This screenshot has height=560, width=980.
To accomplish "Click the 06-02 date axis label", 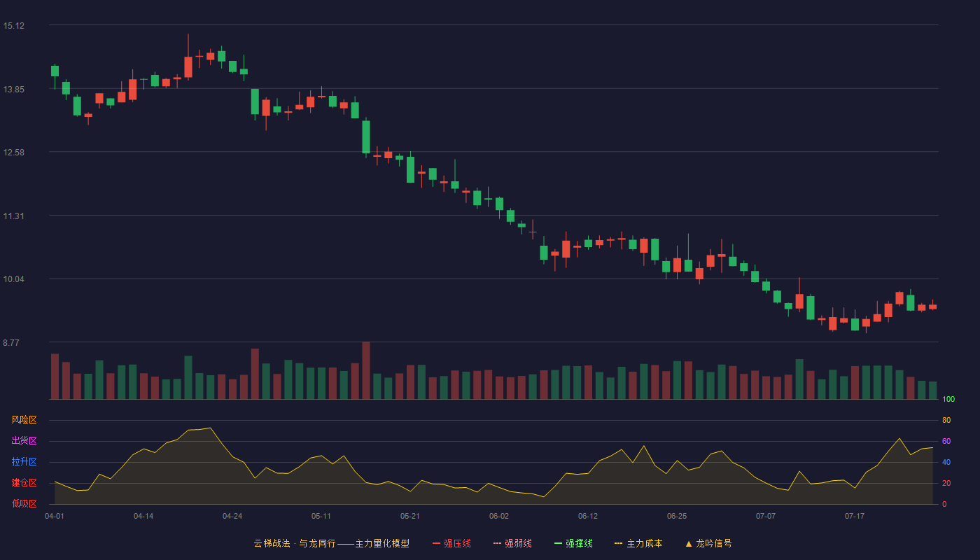I will pyautogui.click(x=499, y=516).
